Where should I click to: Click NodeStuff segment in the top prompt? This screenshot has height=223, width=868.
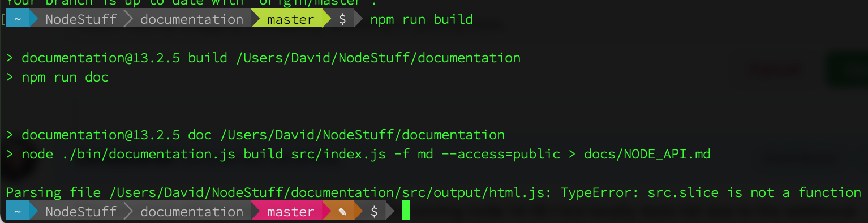pyautogui.click(x=81, y=19)
